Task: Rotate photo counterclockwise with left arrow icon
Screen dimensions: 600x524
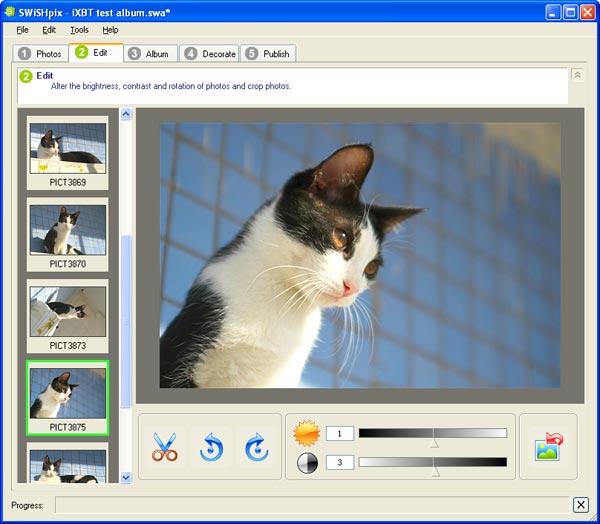Action: [x=211, y=446]
